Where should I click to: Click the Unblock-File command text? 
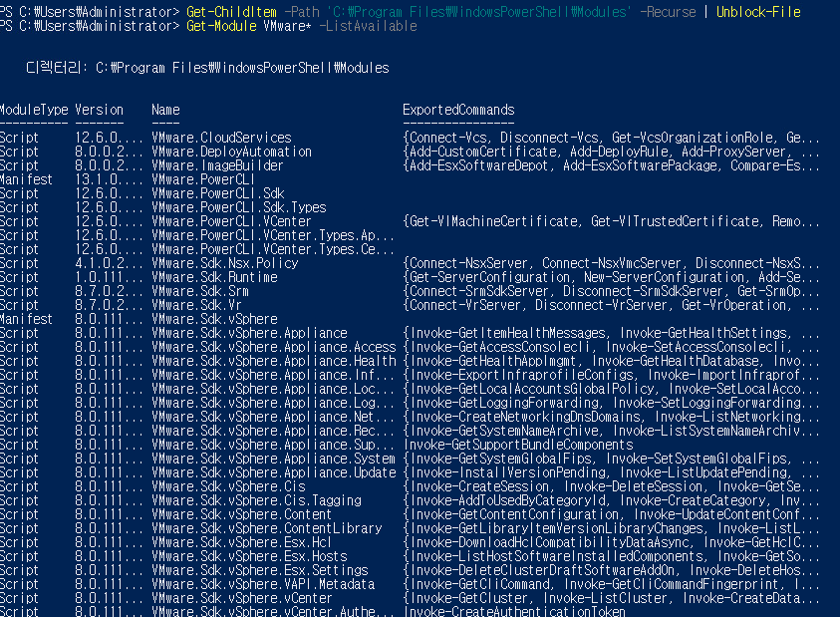pyautogui.click(x=758, y=12)
